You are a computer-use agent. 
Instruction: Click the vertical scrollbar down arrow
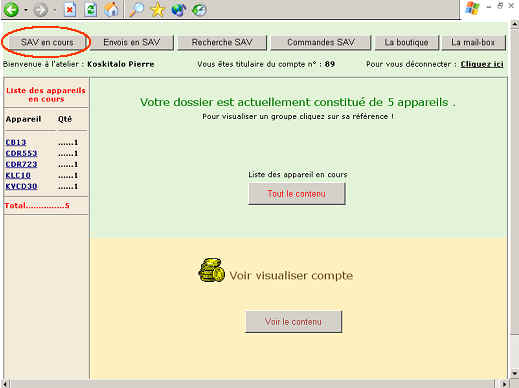514,373
